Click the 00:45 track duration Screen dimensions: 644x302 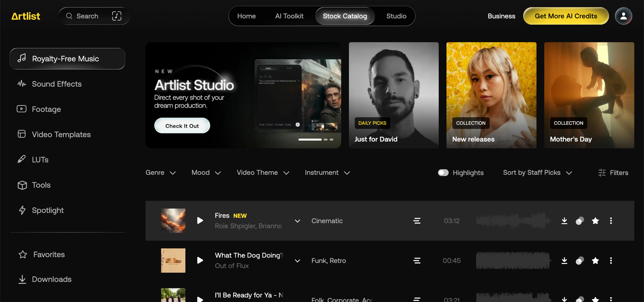(452, 260)
